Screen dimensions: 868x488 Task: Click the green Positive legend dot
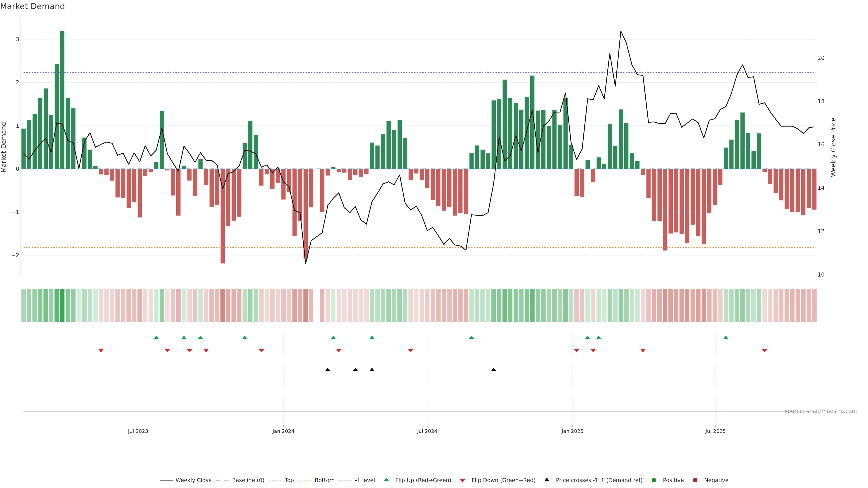pyautogui.click(x=654, y=480)
